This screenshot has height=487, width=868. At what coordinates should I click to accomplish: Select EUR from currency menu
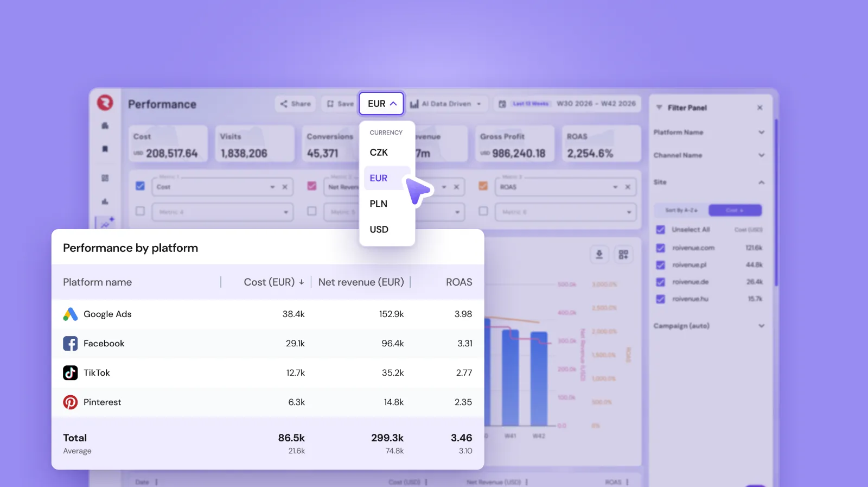pyautogui.click(x=387, y=178)
